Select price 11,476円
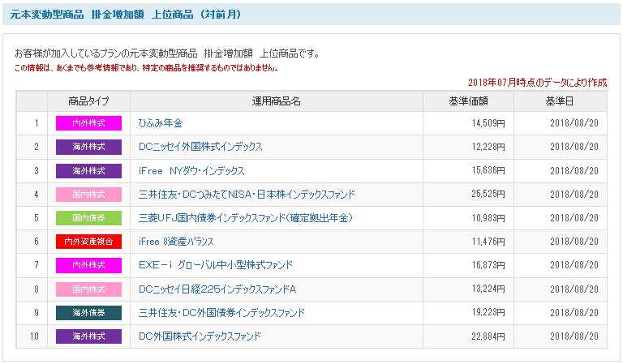This screenshot has width=623, height=364. [488, 242]
